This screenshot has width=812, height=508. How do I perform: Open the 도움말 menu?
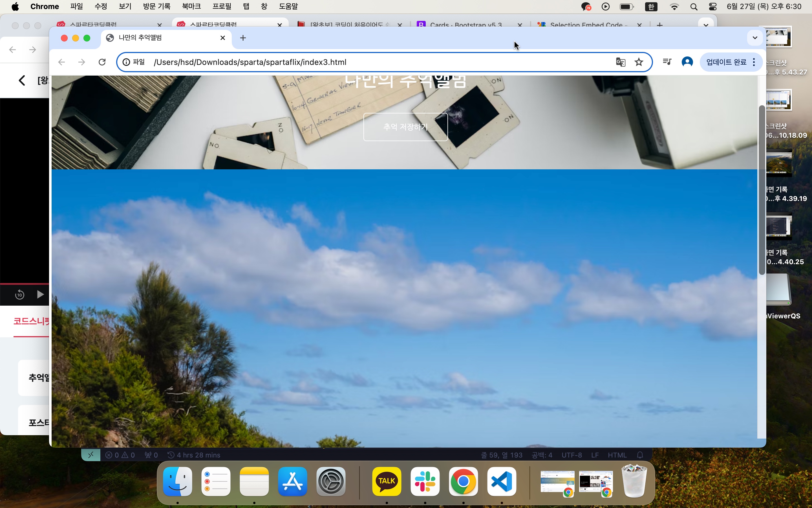[x=288, y=6]
